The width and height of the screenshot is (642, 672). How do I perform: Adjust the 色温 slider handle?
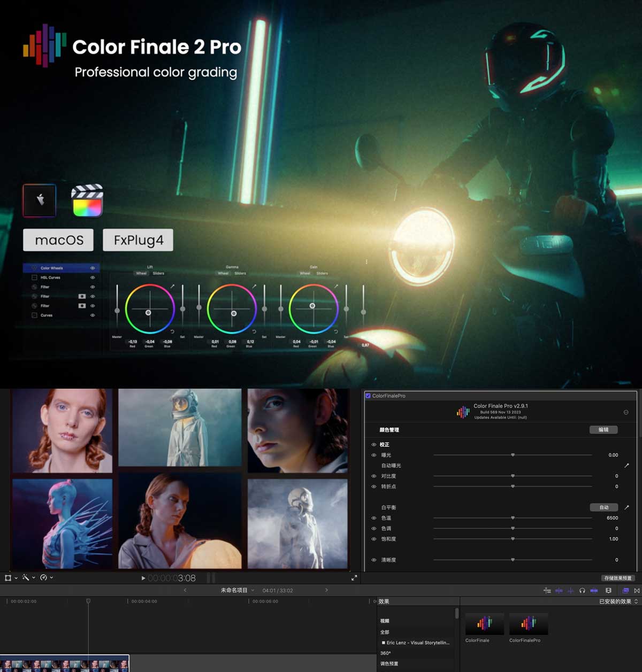513,518
